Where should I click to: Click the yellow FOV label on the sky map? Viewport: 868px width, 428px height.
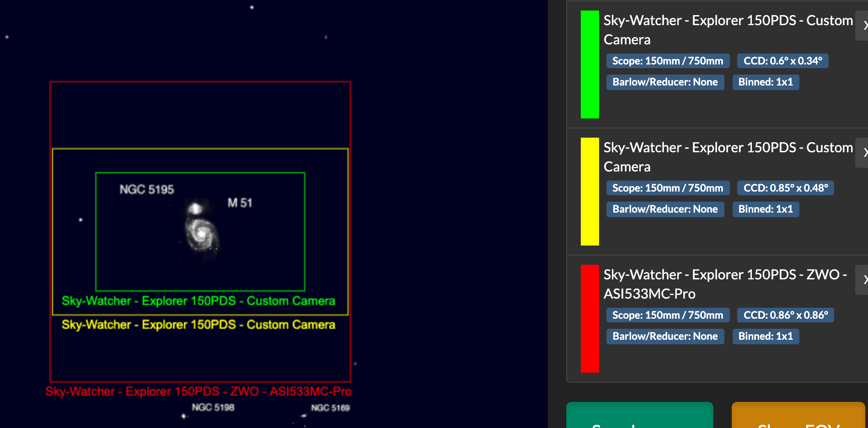pos(198,325)
